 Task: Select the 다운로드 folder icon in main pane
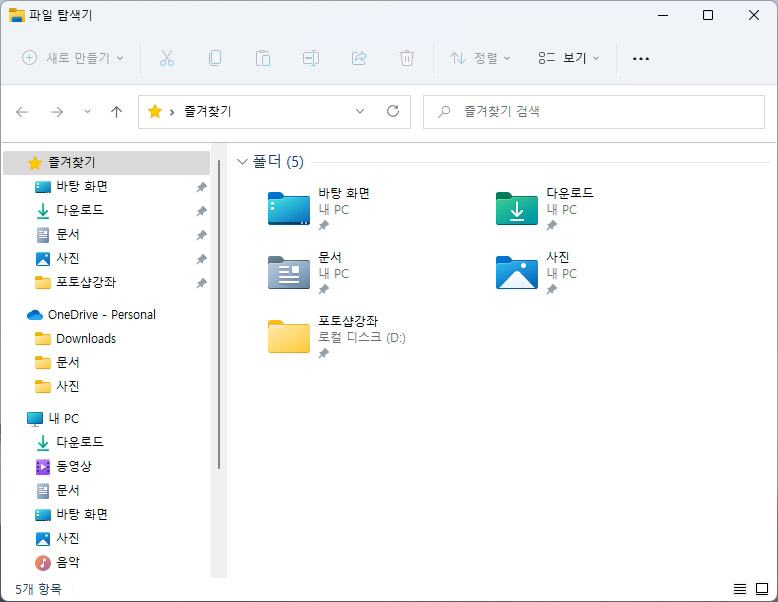pyautogui.click(x=517, y=208)
